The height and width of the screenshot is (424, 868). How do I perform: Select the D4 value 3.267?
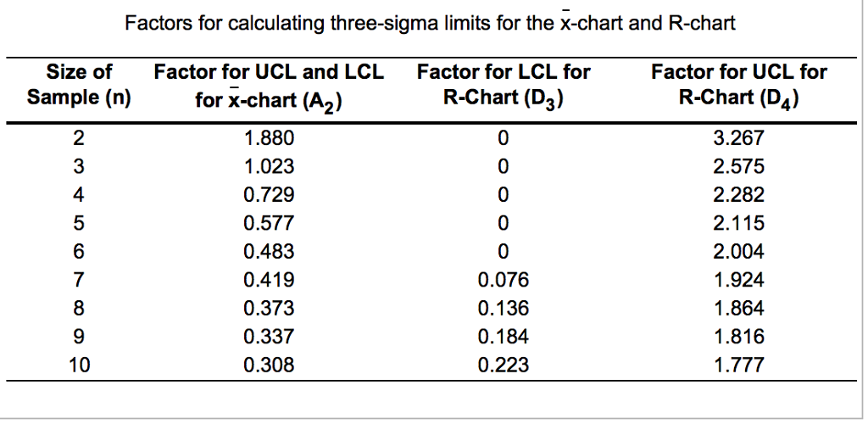738,139
